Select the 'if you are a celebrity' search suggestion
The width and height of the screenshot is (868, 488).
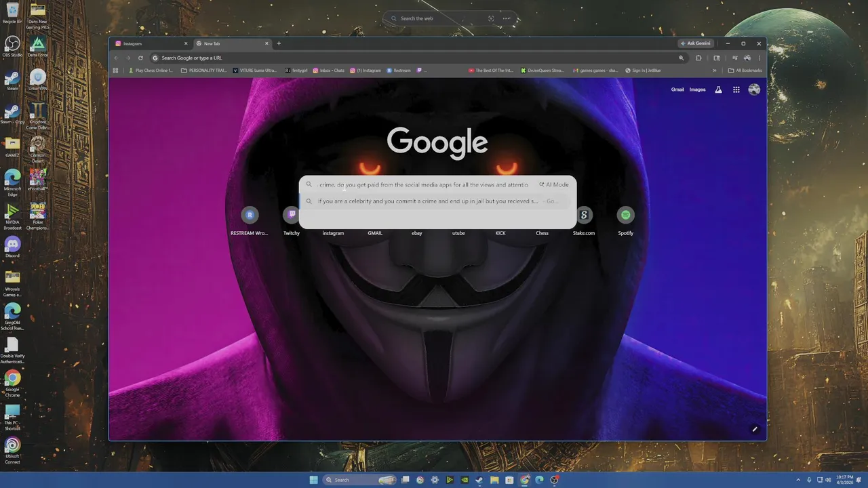point(437,201)
